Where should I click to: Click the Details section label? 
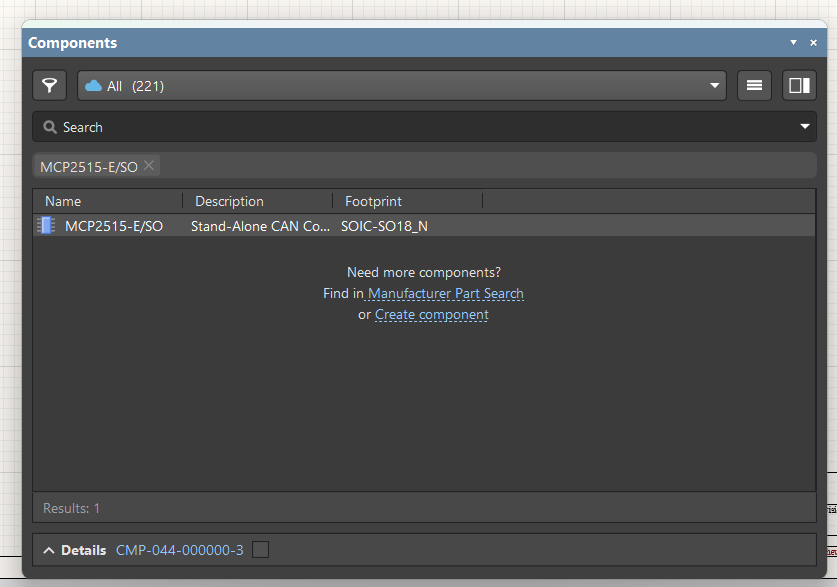(x=84, y=550)
